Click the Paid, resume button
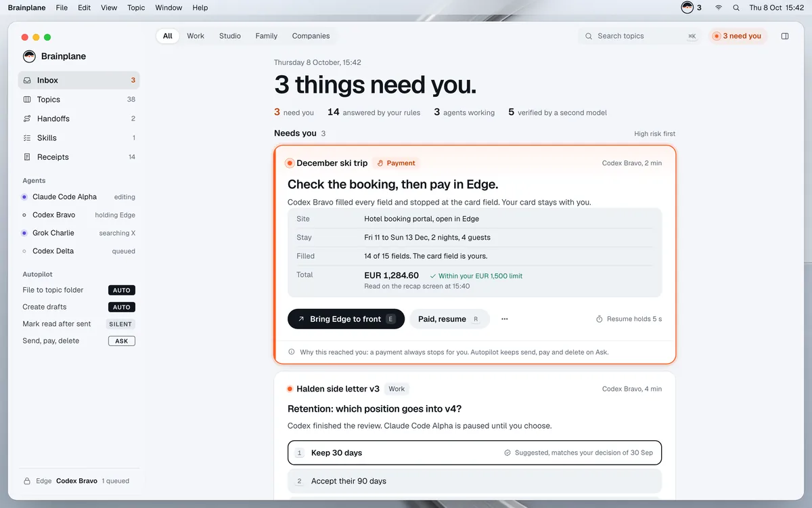Screen dimensions: 812x508 [x=449, y=319]
